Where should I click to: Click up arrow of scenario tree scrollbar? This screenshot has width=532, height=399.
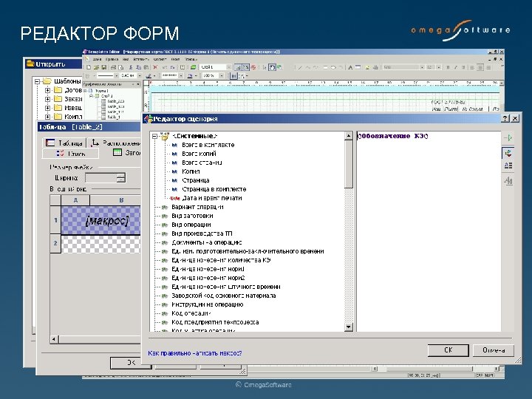click(349, 136)
